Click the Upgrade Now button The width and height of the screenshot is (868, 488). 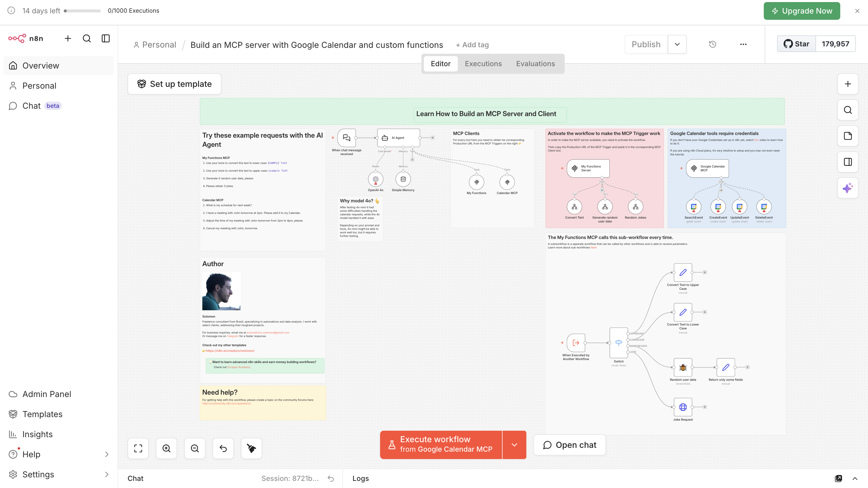pyautogui.click(x=802, y=11)
